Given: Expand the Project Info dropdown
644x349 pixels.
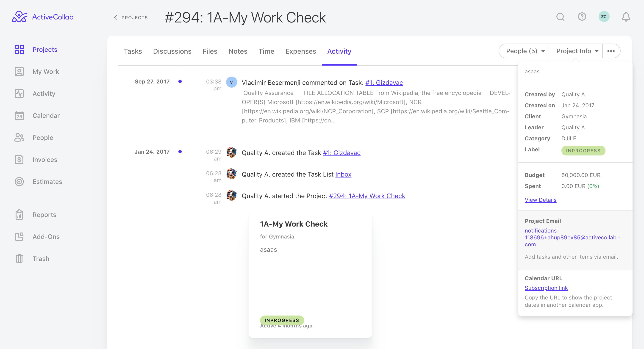Looking at the screenshot, I should (575, 51).
